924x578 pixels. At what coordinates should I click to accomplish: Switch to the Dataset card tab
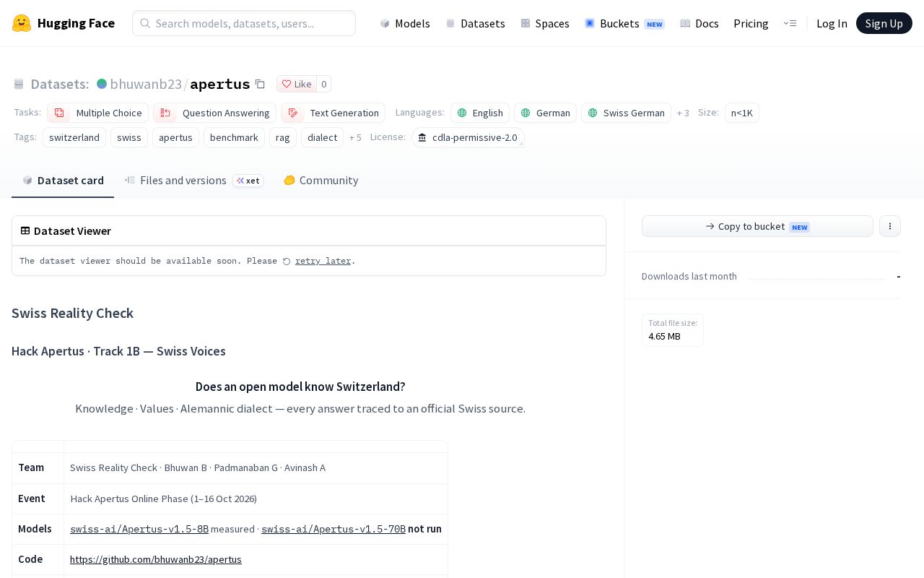pos(63,181)
